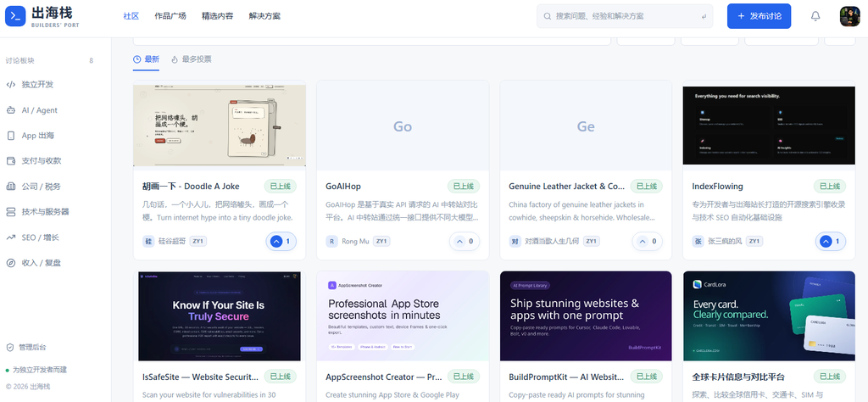Click the 已上线 badge on IndexFlowing
Viewport: 868px width, 402px height.
tap(830, 187)
